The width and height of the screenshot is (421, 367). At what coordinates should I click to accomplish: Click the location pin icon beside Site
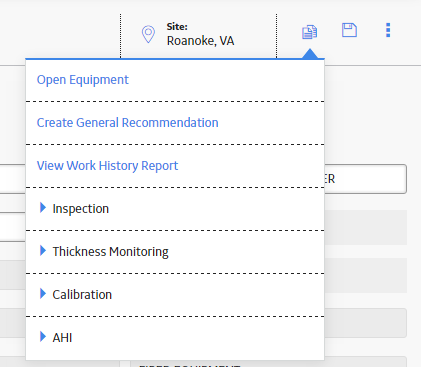pyautogui.click(x=148, y=34)
